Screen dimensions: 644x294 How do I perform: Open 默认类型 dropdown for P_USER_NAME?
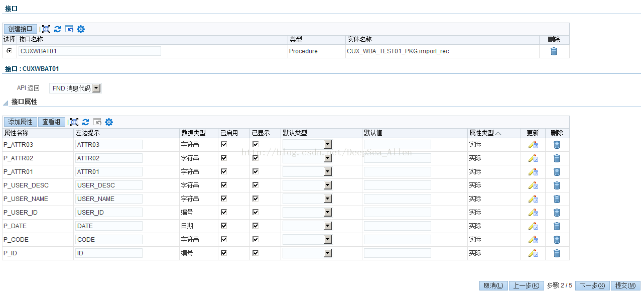307,199
